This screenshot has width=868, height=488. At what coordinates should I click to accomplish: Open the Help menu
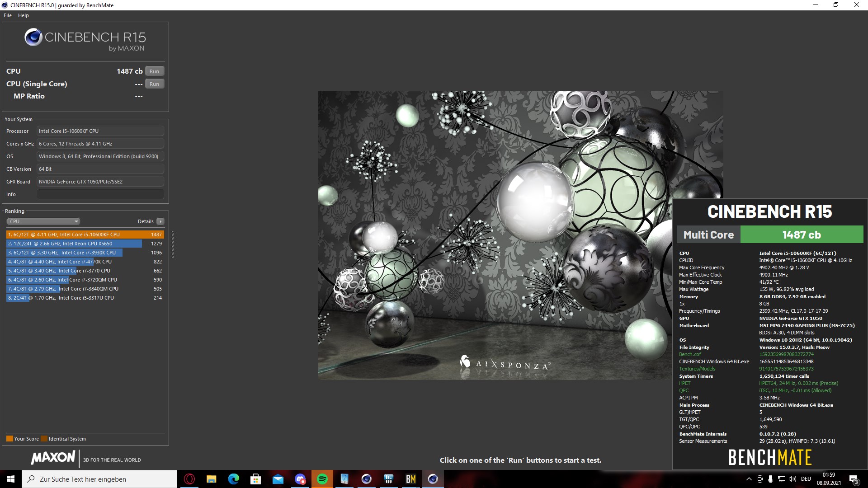click(x=24, y=15)
